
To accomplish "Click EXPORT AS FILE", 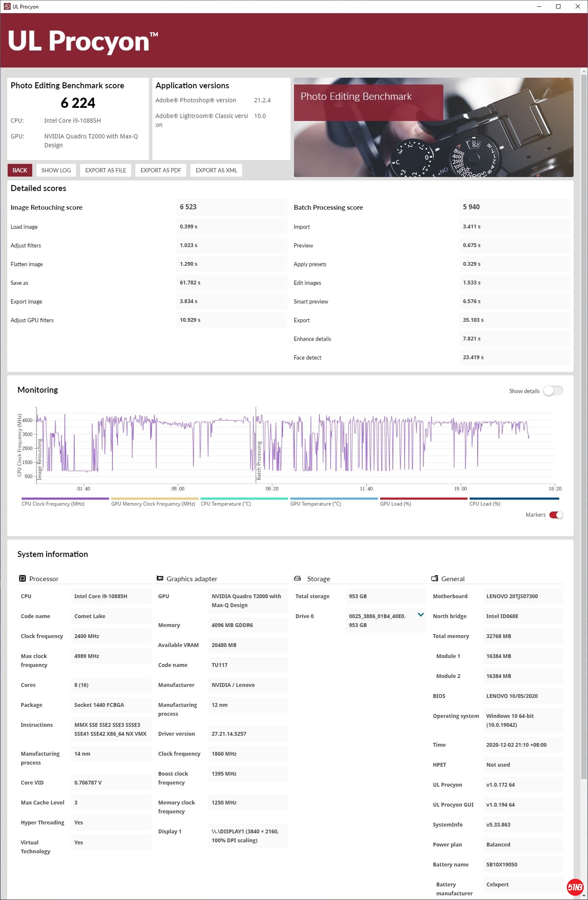I will tap(106, 170).
